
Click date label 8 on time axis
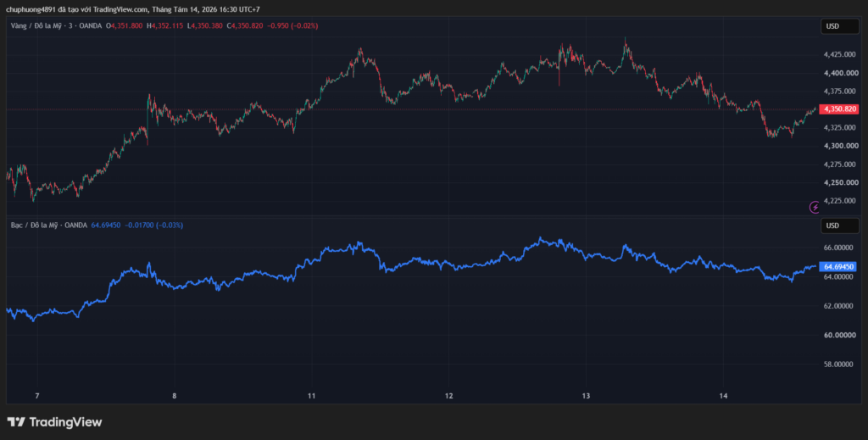[175, 396]
